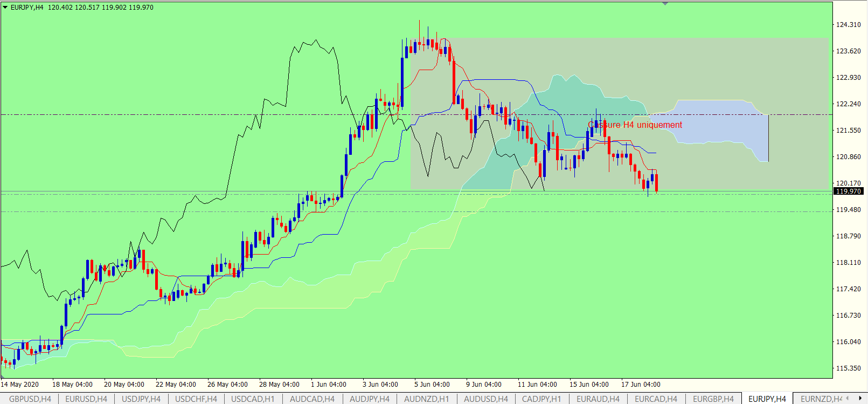868x404 pixels.
Task: Click the '18 May 04:00' time label
Action: coord(72,385)
